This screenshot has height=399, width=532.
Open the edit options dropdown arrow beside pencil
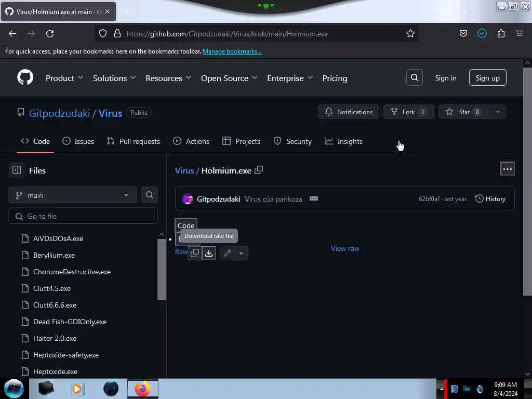(x=241, y=253)
